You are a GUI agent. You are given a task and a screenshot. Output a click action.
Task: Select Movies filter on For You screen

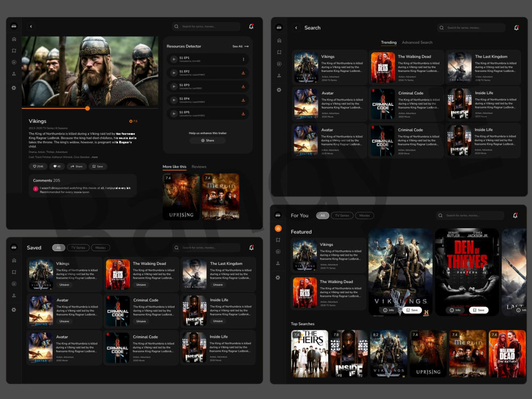tap(364, 215)
